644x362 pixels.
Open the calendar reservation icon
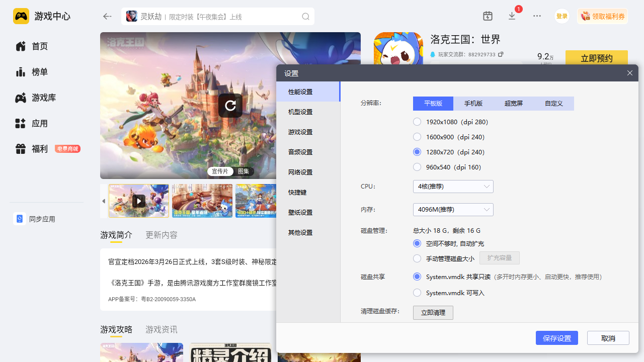(488, 16)
